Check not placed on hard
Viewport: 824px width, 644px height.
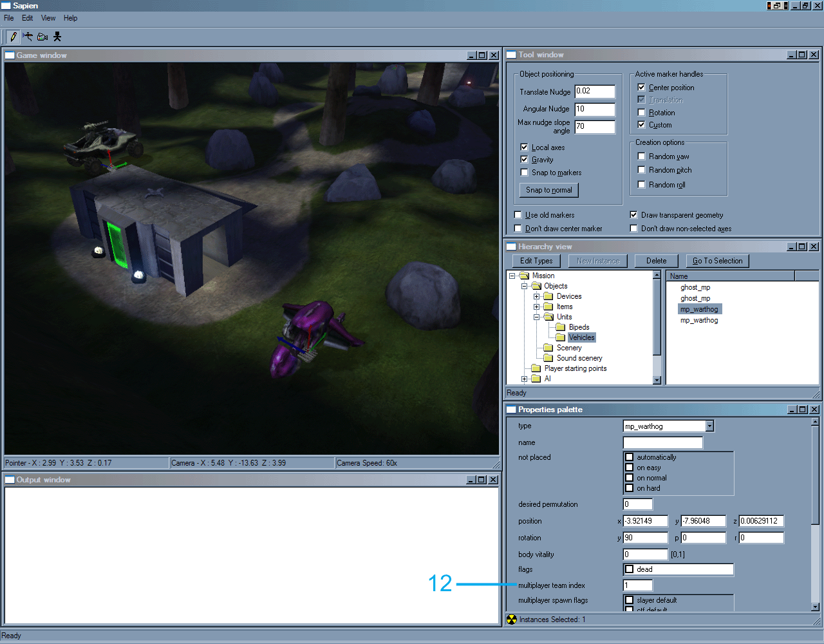click(x=630, y=488)
